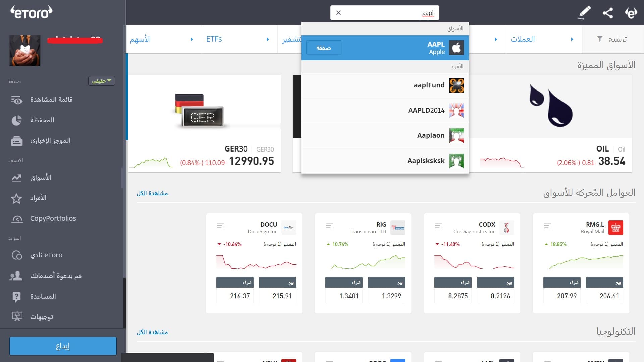Click the edit pencil icon in top bar
Viewport: 644px width, 362px height.
tap(584, 13)
